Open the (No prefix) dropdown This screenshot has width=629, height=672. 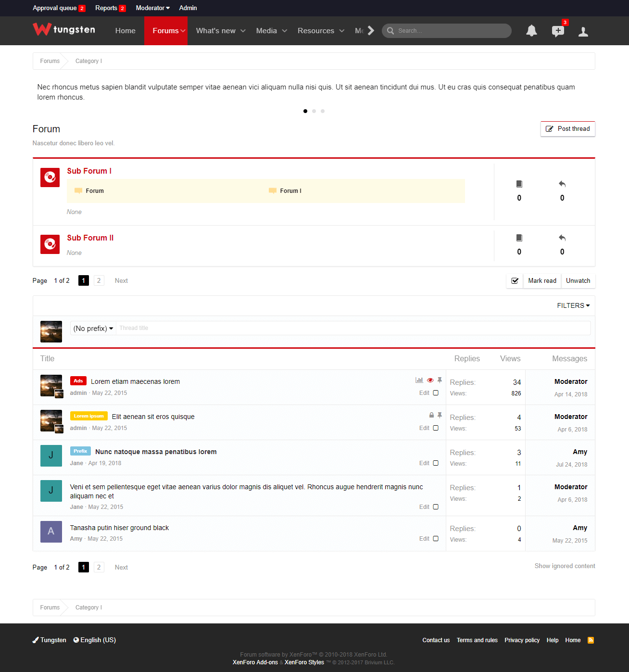point(93,329)
